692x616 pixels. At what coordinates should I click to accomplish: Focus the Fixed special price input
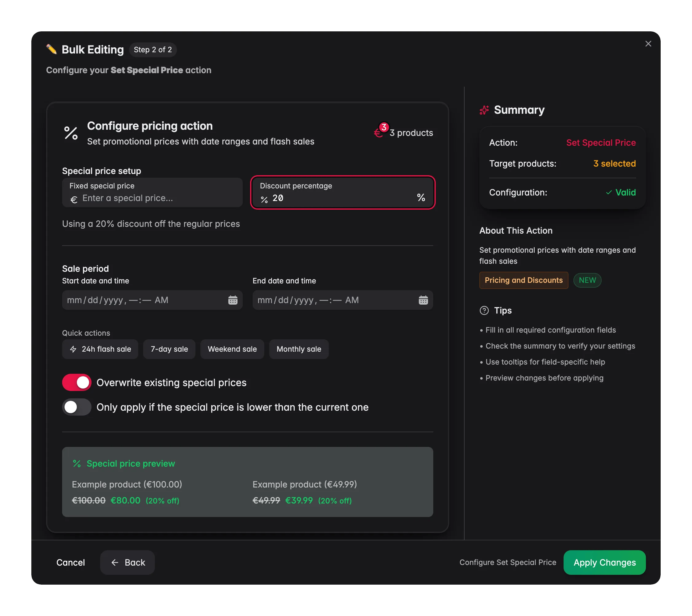(x=152, y=193)
